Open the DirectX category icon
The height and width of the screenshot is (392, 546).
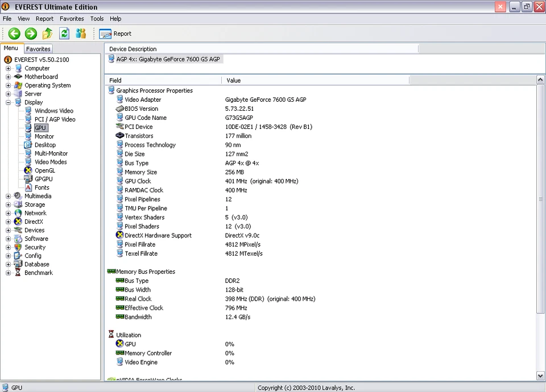[19, 222]
